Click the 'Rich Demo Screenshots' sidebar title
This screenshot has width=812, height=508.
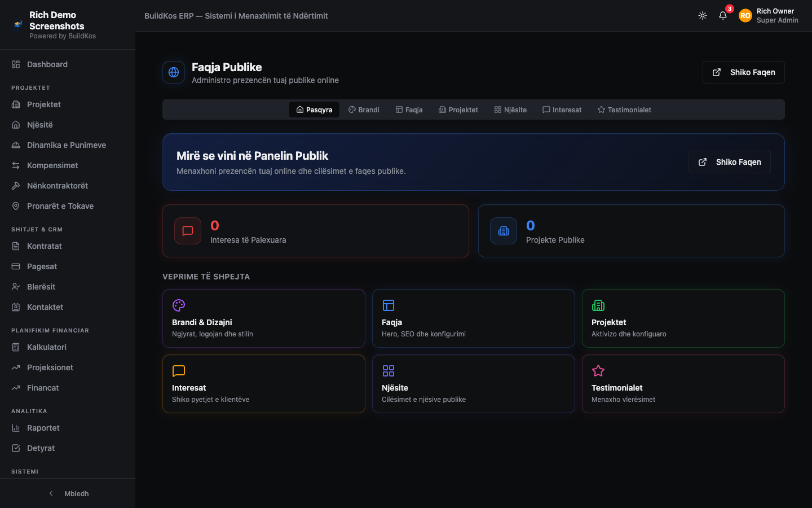coord(57,20)
